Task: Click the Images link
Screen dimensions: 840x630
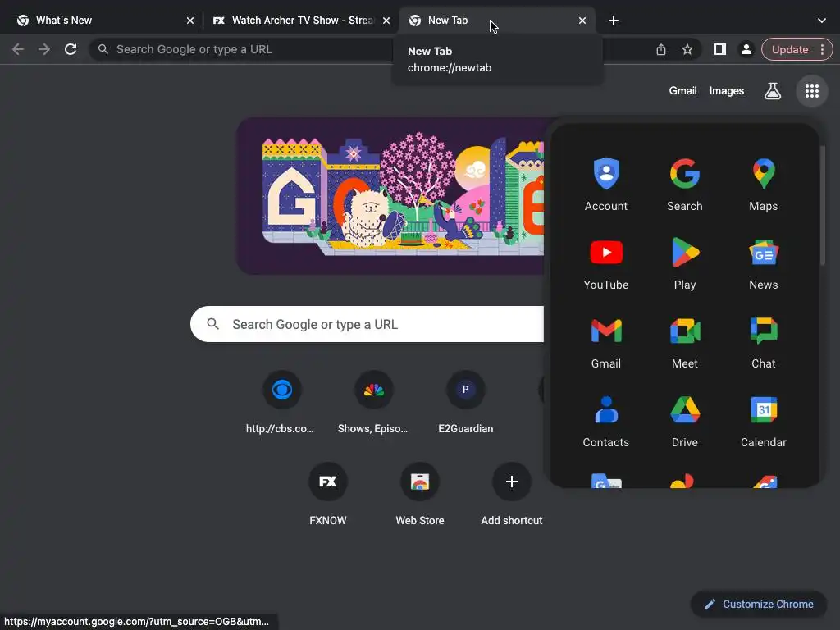Action: tap(727, 91)
